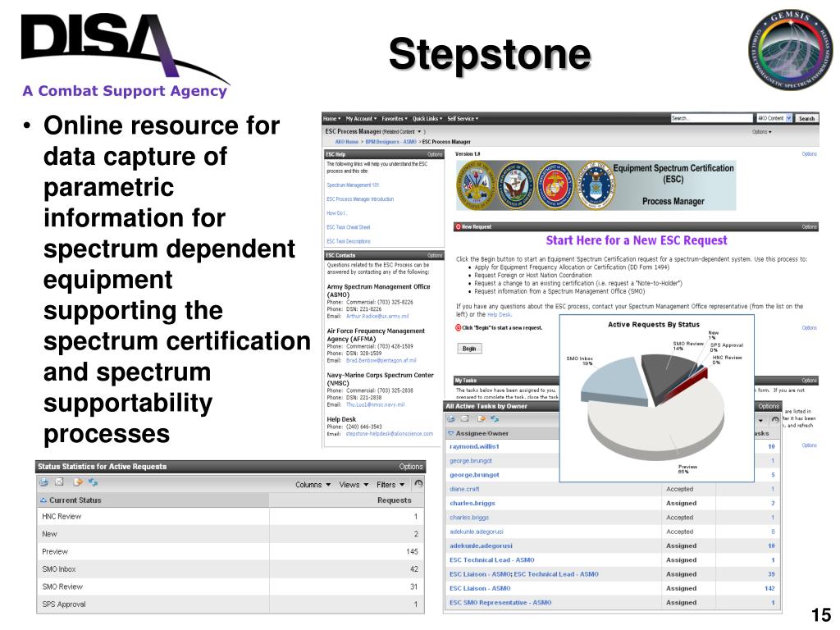Click the Requests column header
The height and width of the screenshot is (630, 840).
click(x=394, y=500)
